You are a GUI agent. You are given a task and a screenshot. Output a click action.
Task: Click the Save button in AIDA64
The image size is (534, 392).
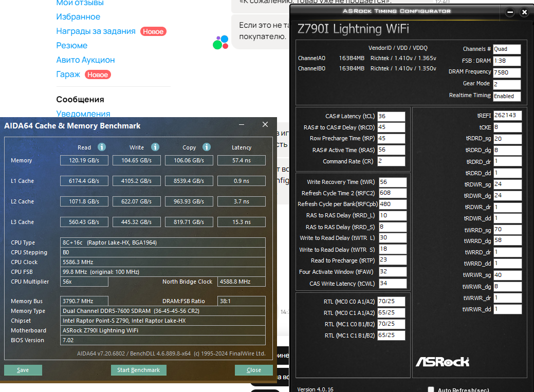point(23,370)
